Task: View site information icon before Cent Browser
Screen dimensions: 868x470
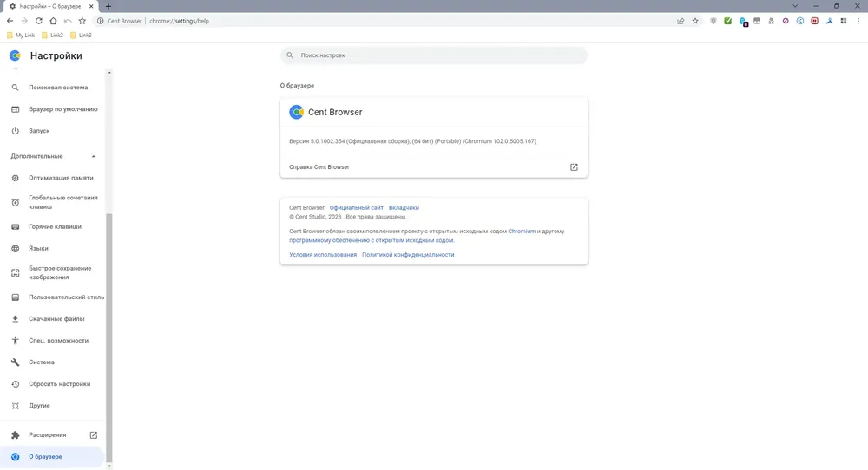Action: 100,21
